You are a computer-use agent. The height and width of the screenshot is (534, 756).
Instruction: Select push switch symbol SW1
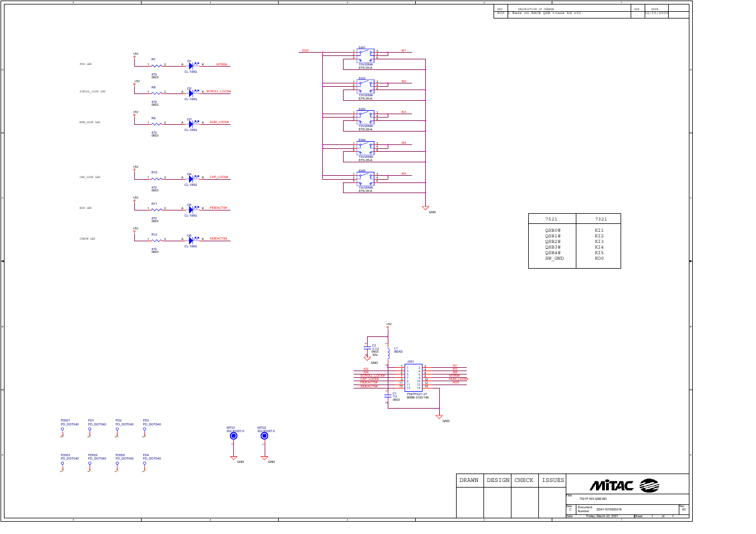tap(365, 55)
